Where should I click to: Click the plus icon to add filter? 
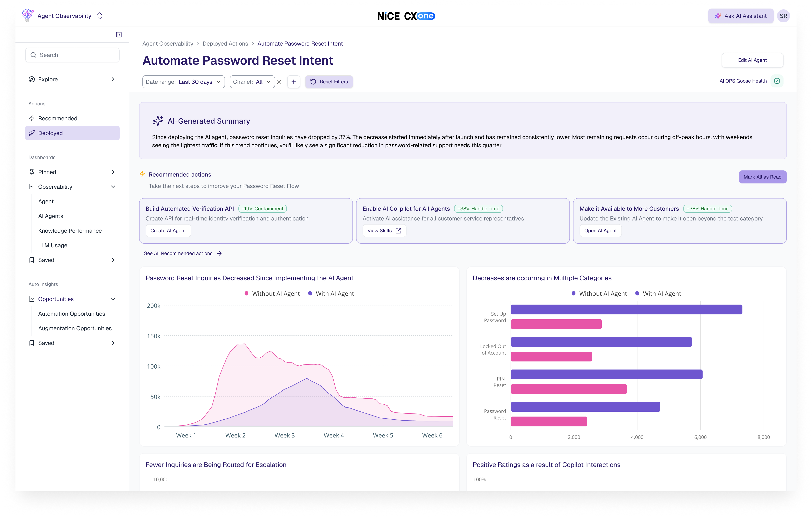pyautogui.click(x=294, y=82)
